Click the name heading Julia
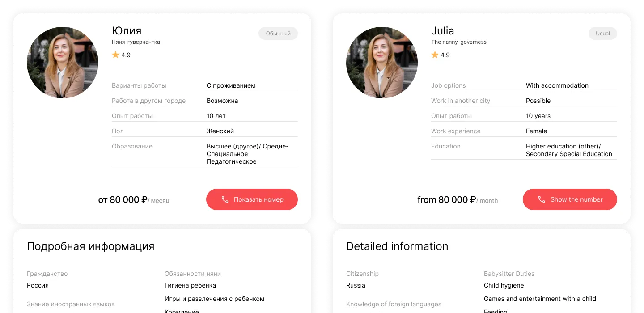Image resolution: width=644 pixels, height=313 pixels. (x=443, y=31)
